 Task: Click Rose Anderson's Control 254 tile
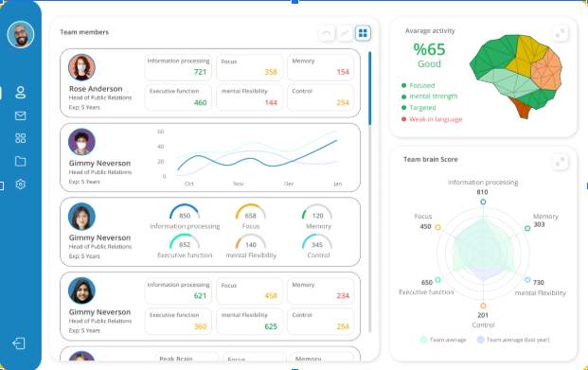[x=321, y=97]
